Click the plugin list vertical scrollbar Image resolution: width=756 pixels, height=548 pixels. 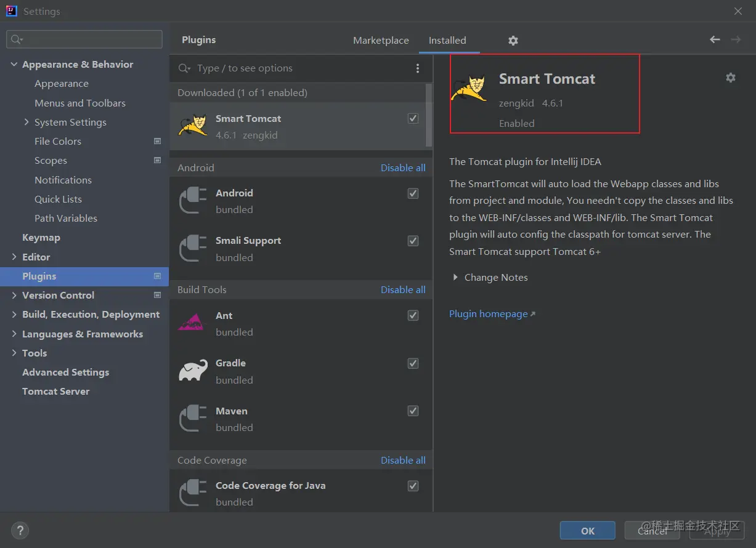pyautogui.click(x=429, y=115)
